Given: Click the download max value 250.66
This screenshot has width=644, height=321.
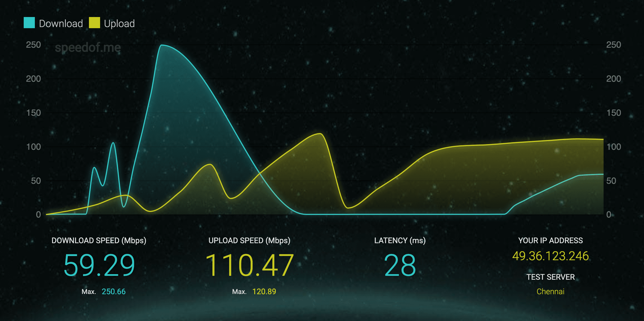Looking at the screenshot, I should point(113,291).
